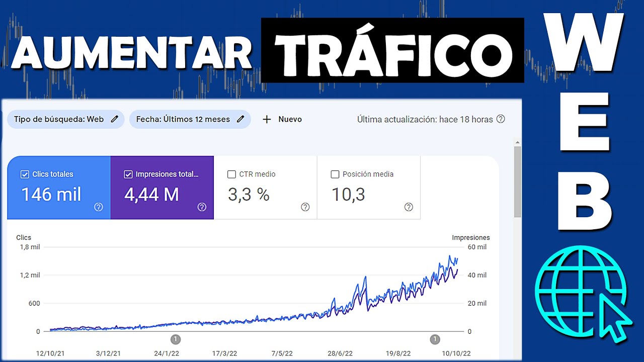
Task: Uncheck the Impresiones totales checkbox
Action: [128, 174]
